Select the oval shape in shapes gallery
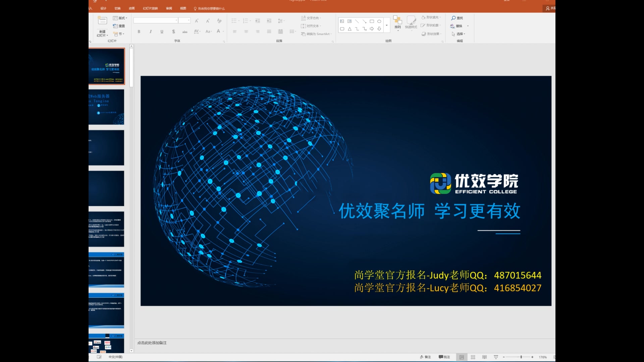This screenshot has height=362, width=644. click(x=379, y=21)
